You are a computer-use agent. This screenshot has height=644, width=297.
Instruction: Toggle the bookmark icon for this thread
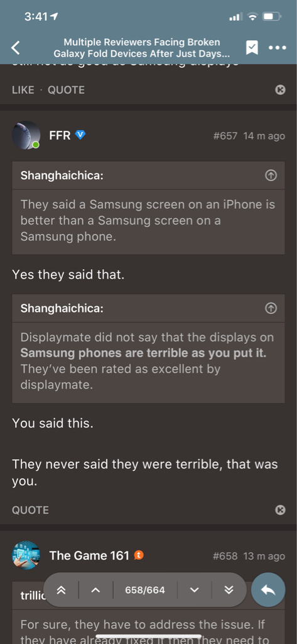coord(252,48)
